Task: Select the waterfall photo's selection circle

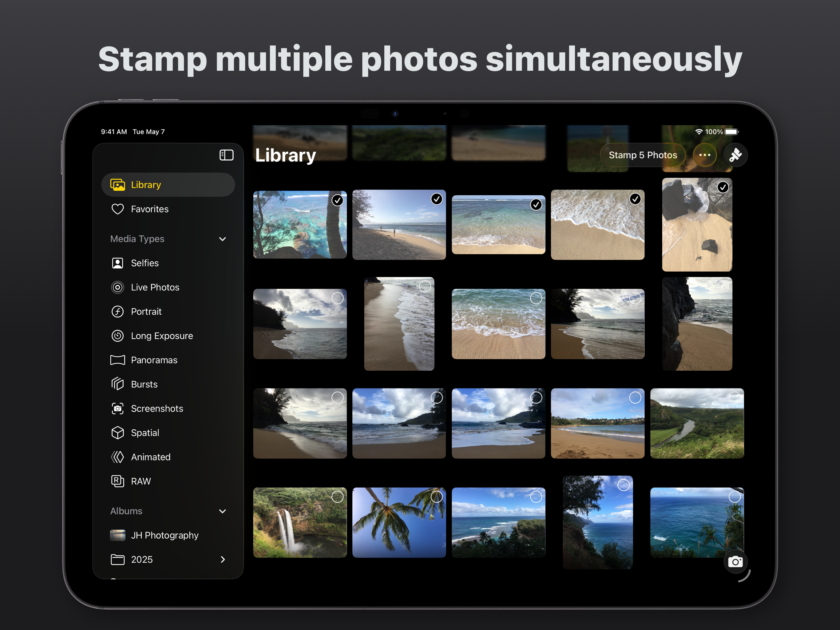Action: pyautogui.click(x=337, y=496)
